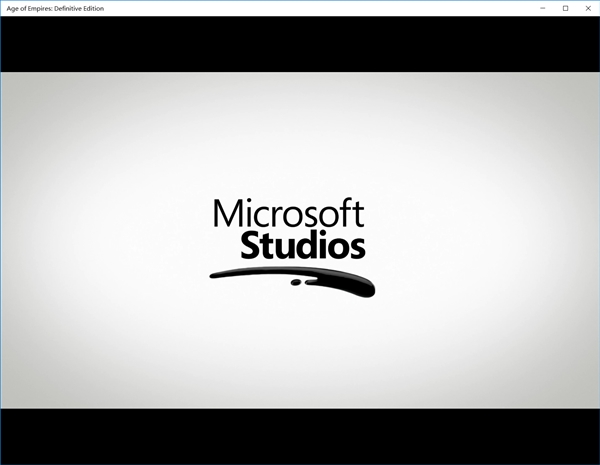Click the small ink dot beneath Studios

[x=295, y=282]
